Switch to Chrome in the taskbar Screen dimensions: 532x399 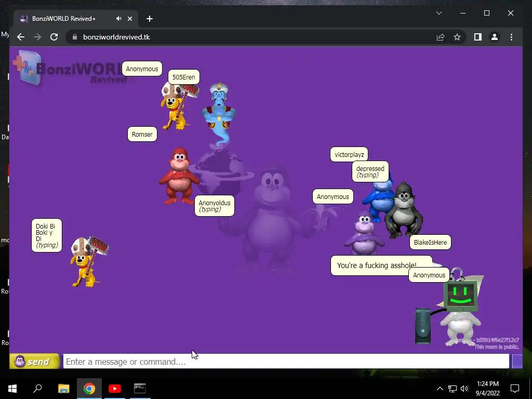[89, 389]
